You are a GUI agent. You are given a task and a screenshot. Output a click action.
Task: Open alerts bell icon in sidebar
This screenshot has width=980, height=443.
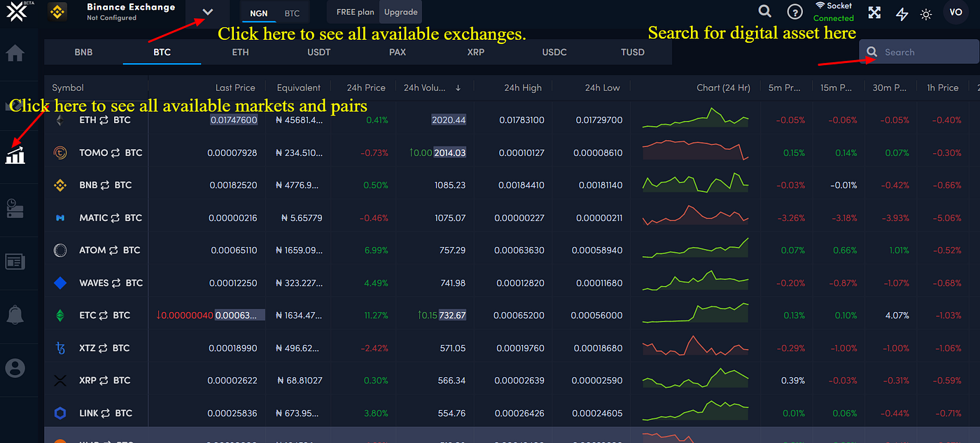[x=15, y=314]
